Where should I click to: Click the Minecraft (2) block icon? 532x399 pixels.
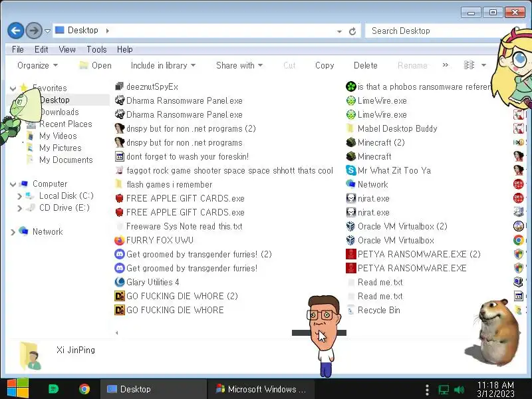click(x=350, y=142)
